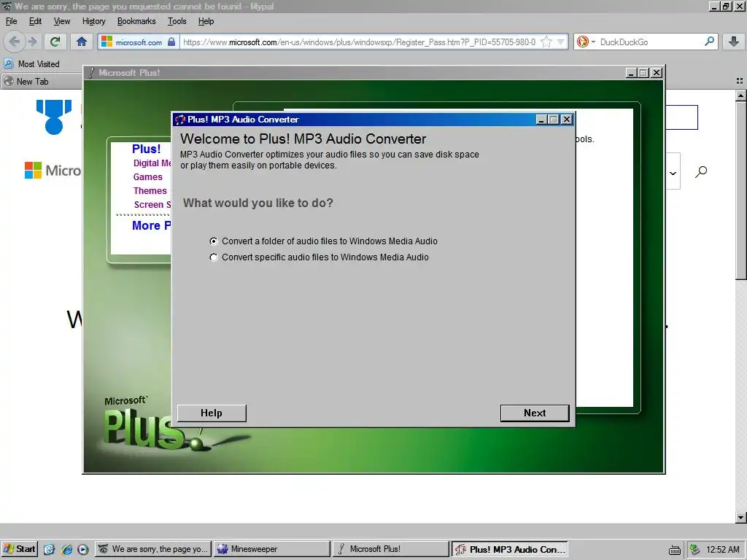This screenshot has width=747, height=560.
Task: Click into the URL address field
Action: click(360, 42)
